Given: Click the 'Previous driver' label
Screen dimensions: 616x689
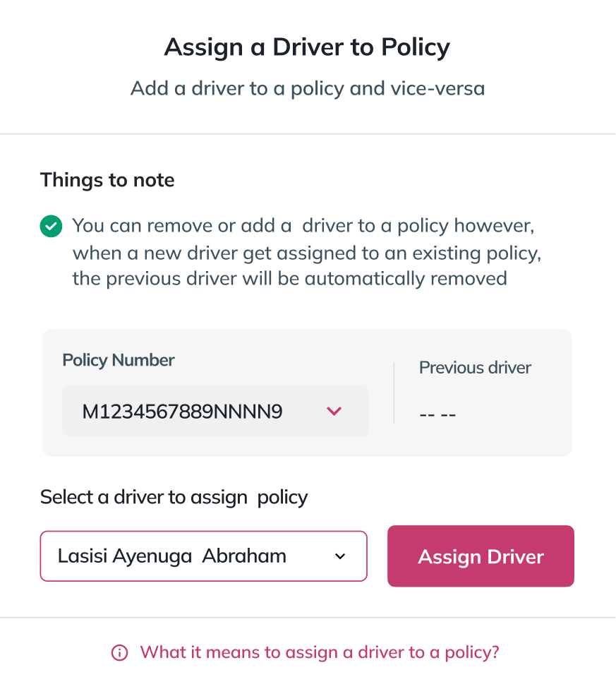Looking at the screenshot, I should coord(475,368).
